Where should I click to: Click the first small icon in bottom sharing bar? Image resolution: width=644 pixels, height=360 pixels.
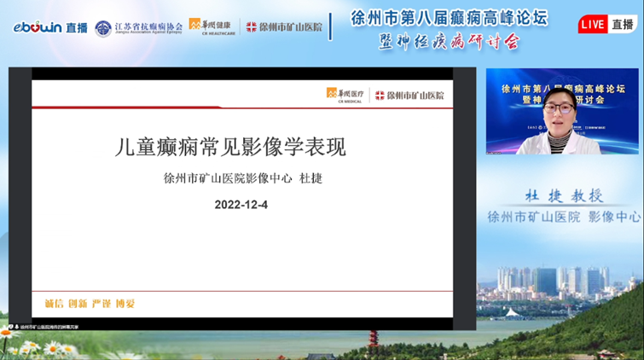[x=9, y=326]
